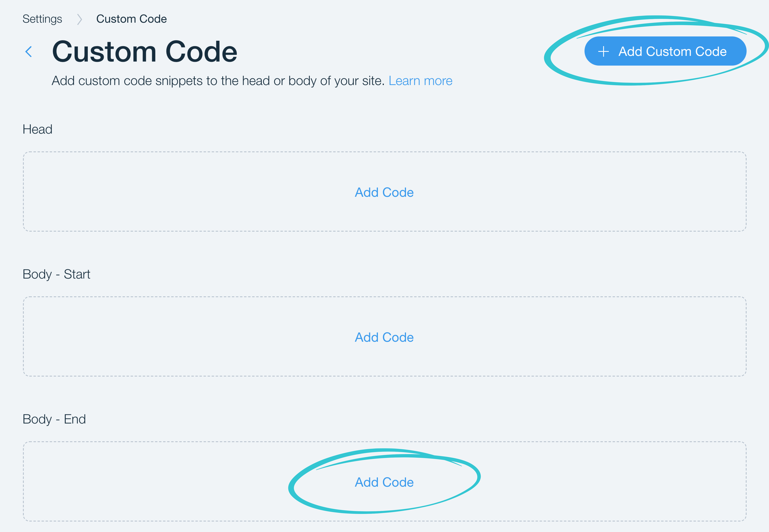Click Add Code under the Head section
769x532 pixels.
click(x=384, y=192)
